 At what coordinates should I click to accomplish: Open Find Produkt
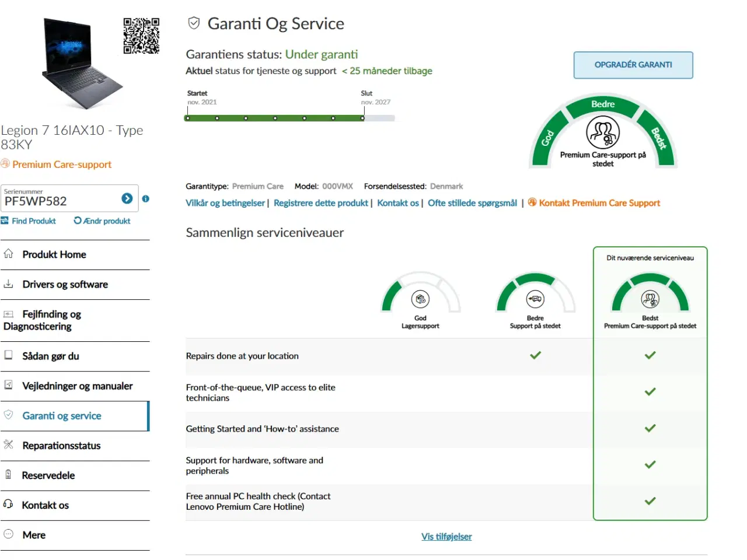point(29,221)
